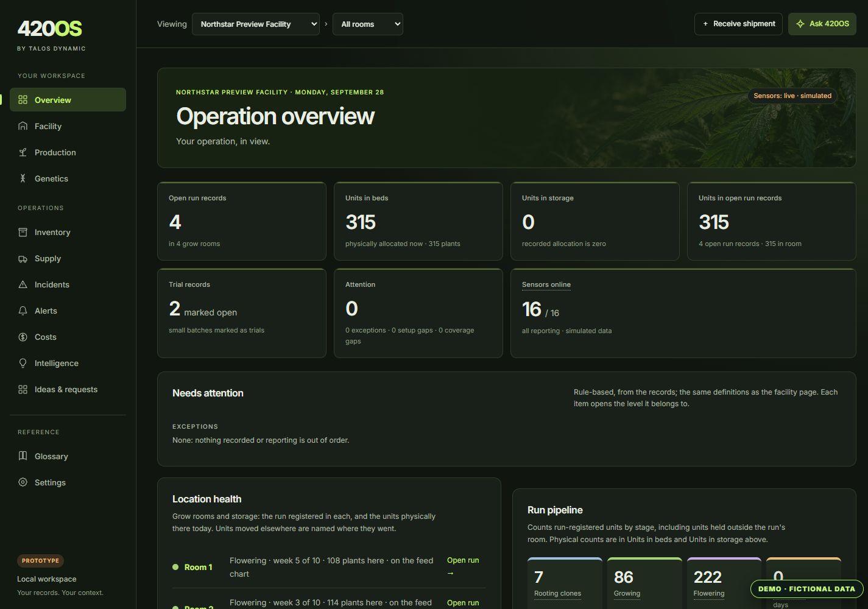
Task: Open the Inventory menu item
Action: point(68,232)
